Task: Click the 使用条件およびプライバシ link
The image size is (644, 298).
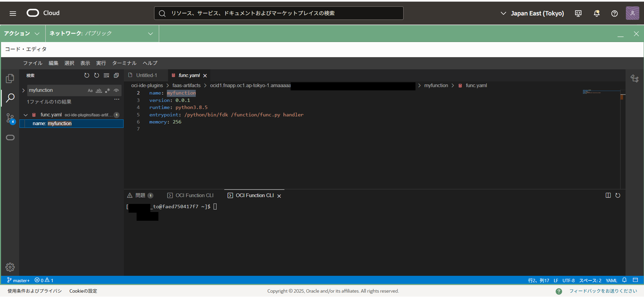Action: pyautogui.click(x=35, y=291)
